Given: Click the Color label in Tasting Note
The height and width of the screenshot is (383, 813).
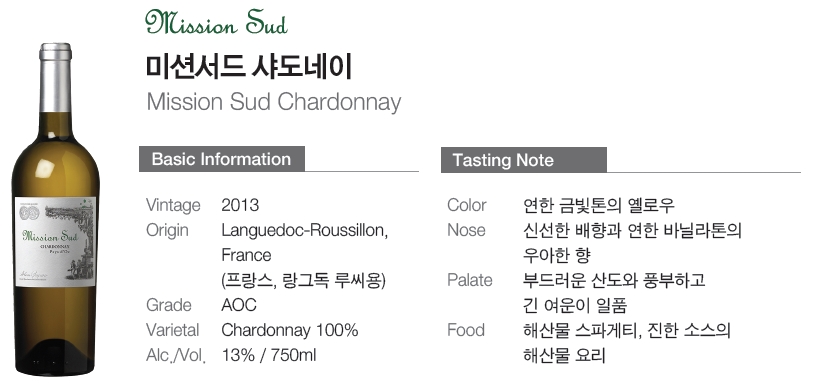Looking at the screenshot, I should tap(467, 205).
